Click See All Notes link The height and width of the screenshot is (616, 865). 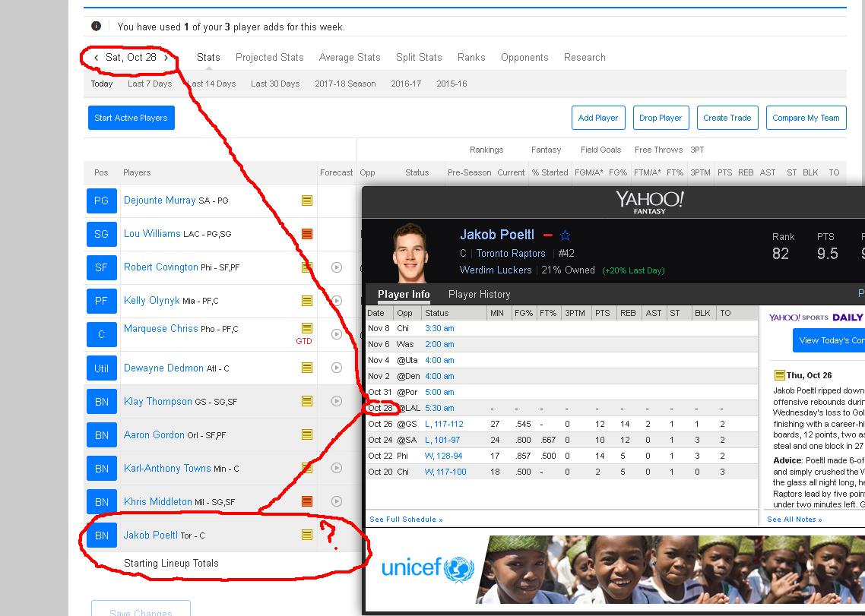point(794,520)
